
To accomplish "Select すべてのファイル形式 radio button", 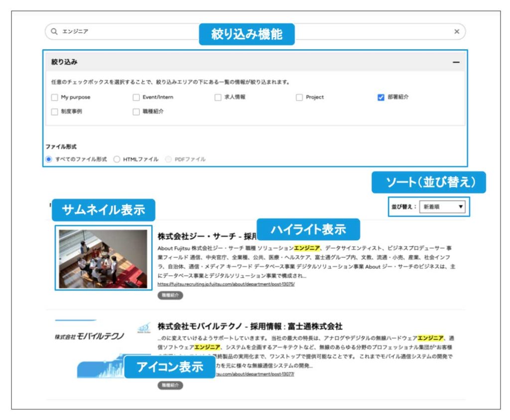I will [49, 159].
